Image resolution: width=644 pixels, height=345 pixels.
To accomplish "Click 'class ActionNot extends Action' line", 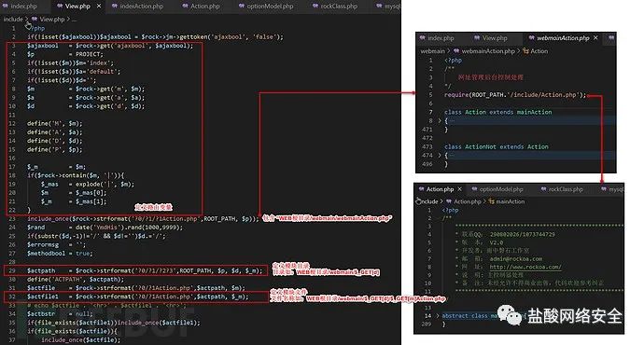I will coord(497,146).
